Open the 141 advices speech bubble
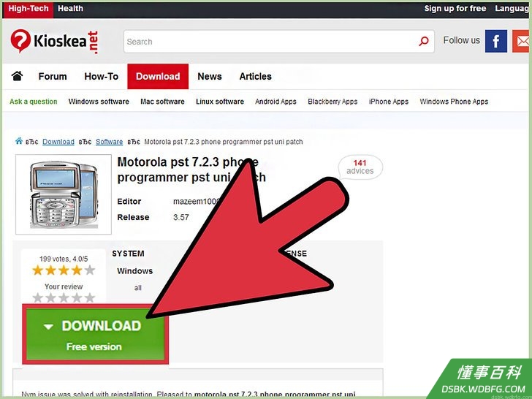This screenshot has height=399, width=532. [360, 167]
